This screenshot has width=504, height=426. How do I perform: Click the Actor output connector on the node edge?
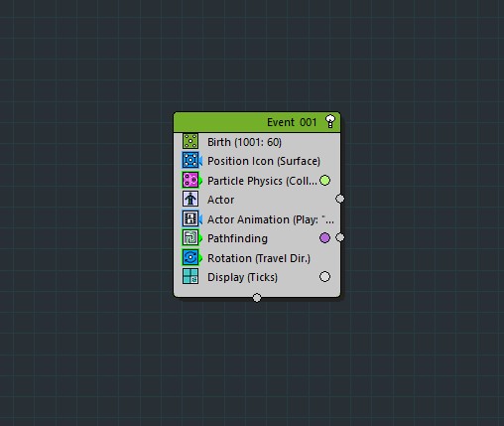pos(339,199)
